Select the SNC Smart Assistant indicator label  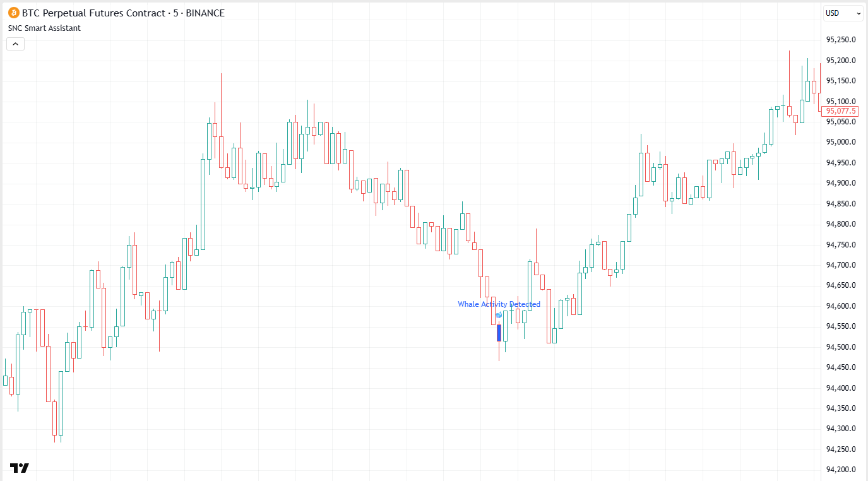[44, 28]
